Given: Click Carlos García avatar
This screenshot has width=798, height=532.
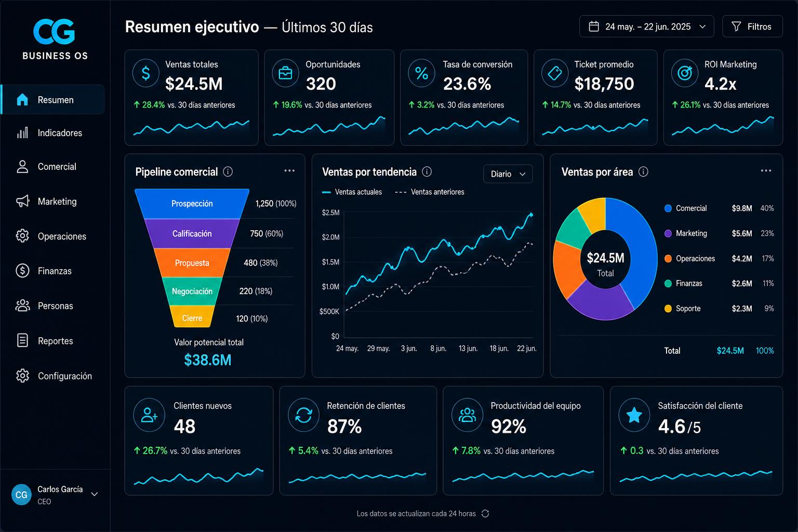Looking at the screenshot, I should 21,495.
